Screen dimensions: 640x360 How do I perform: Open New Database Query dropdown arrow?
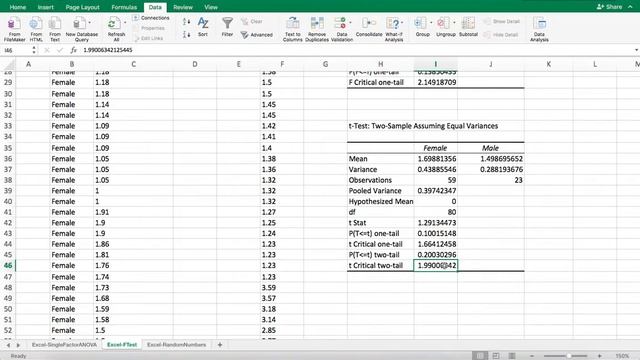click(x=89, y=23)
